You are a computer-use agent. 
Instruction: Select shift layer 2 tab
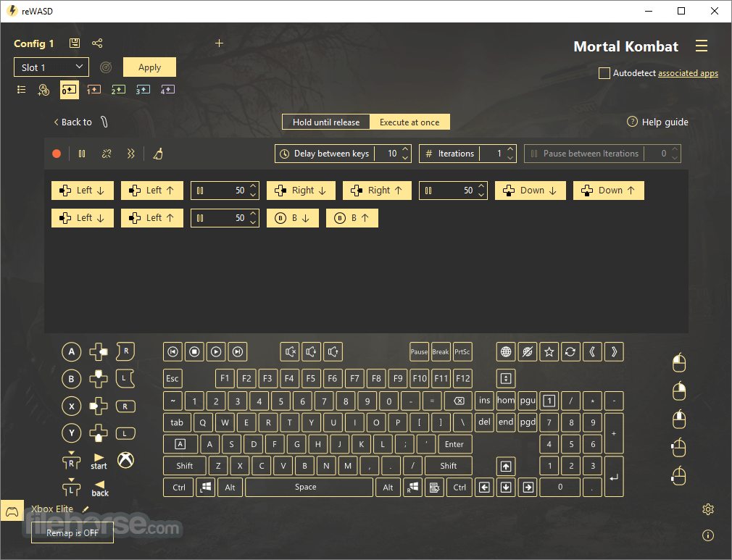[118, 90]
